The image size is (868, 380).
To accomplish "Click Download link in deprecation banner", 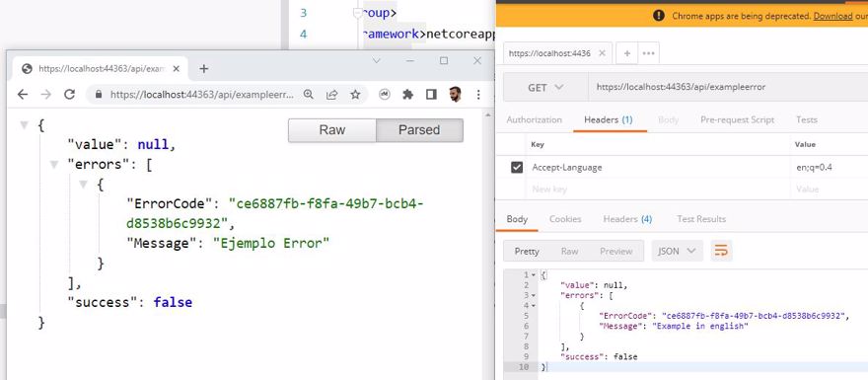I will pyautogui.click(x=833, y=16).
